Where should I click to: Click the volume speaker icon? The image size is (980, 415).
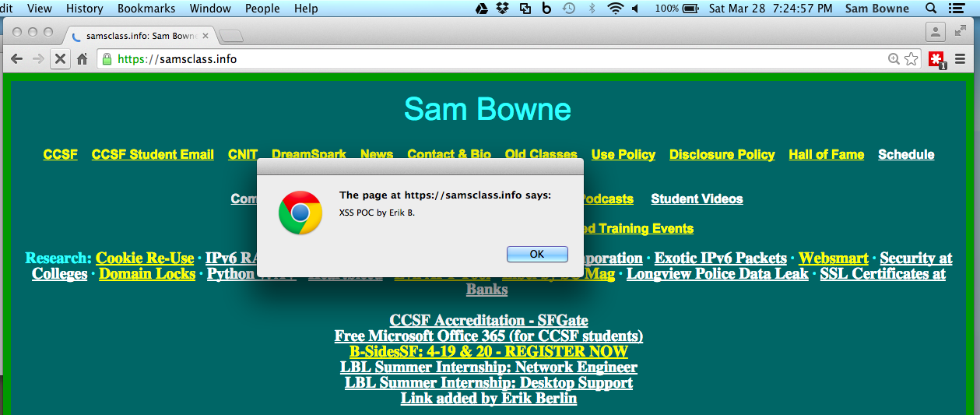pos(635,9)
